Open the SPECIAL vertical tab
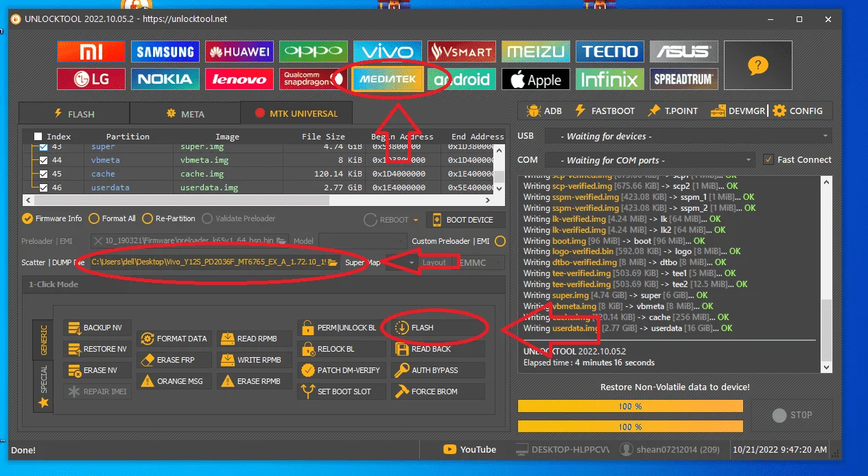The width and height of the screenshot is (868, 476). 43,387
